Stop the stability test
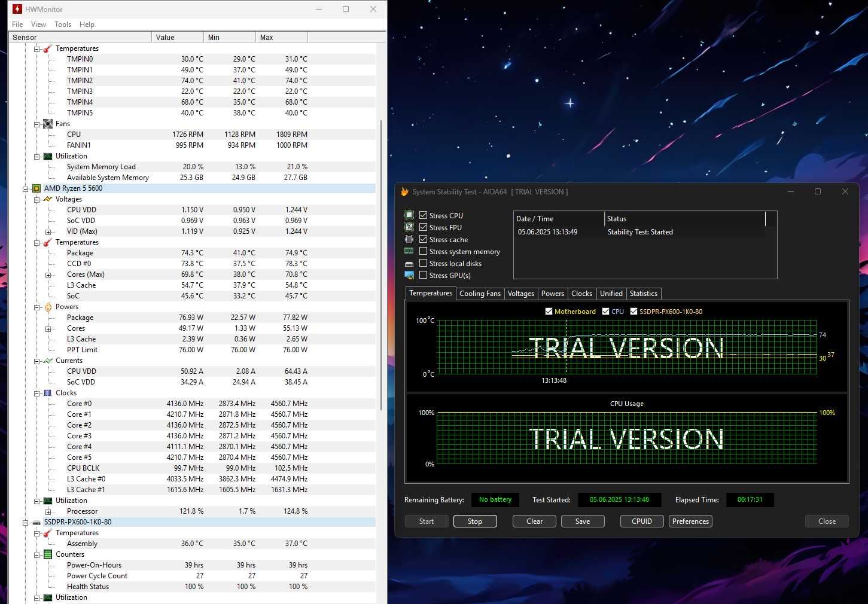The width and height of the screenshot is (868, 604). [475, 521]
